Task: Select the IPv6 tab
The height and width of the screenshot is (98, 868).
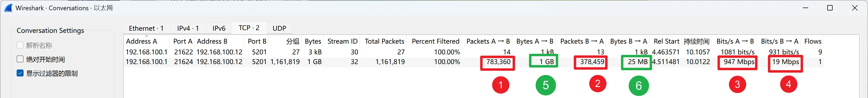Action: click(x=219, y=28)
